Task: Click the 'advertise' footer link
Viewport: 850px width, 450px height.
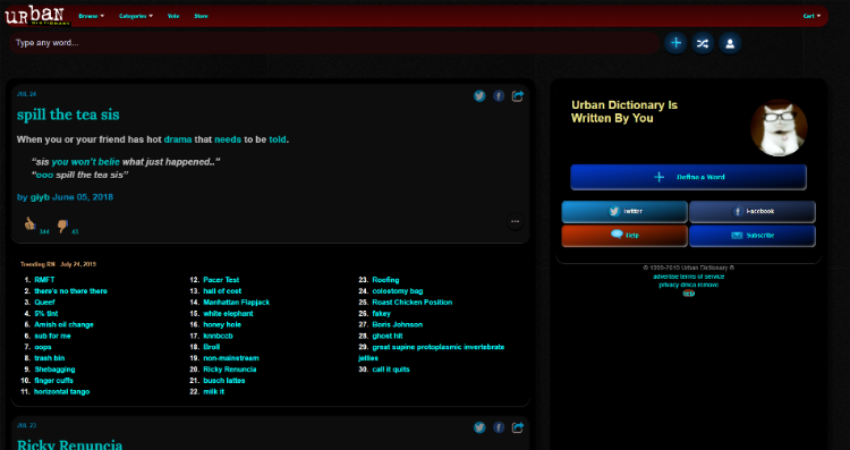Action: 666,277
